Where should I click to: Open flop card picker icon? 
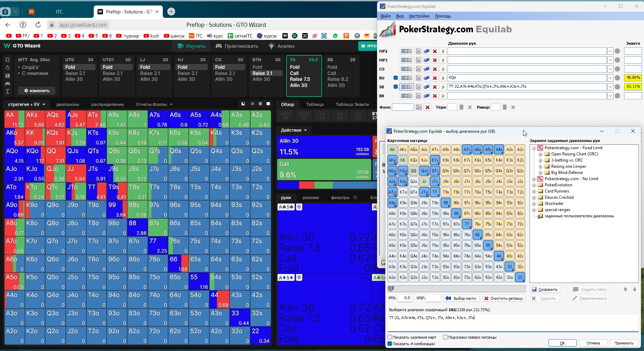pyautogui.click(x=419, y=107)
